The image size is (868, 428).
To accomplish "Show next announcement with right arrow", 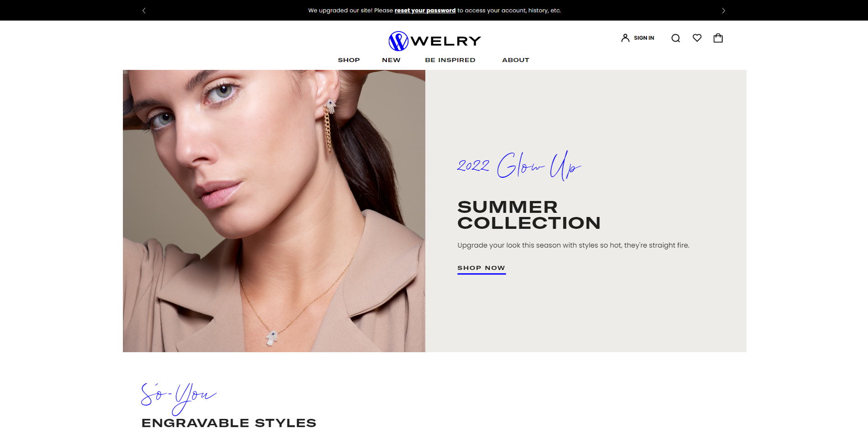I will [724, 11].
